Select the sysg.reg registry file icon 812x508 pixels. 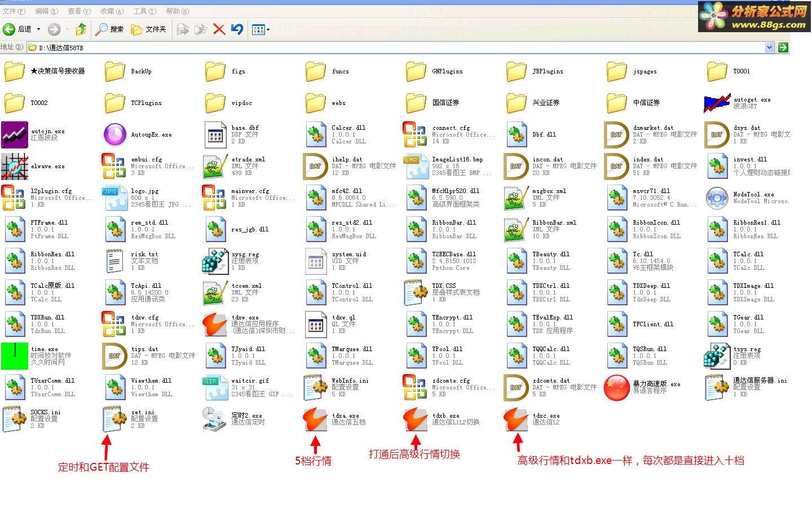pos(215,261)
